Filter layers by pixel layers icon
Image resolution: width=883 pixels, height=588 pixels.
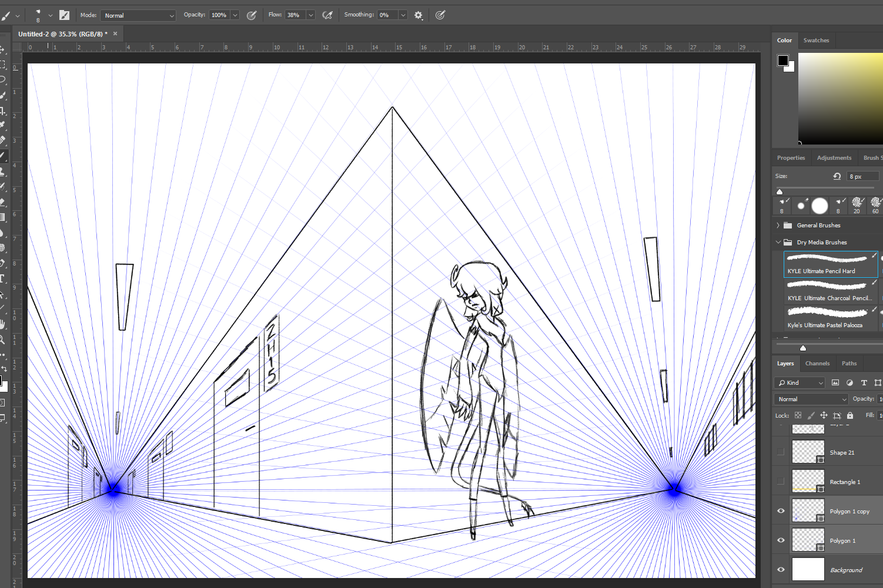[x=835, y=382]
